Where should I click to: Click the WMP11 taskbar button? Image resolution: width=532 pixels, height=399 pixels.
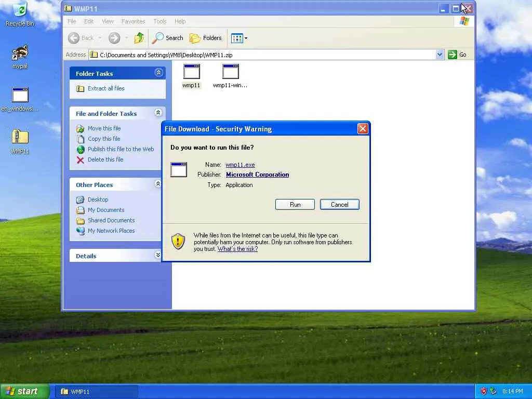[x=97, y=392]
